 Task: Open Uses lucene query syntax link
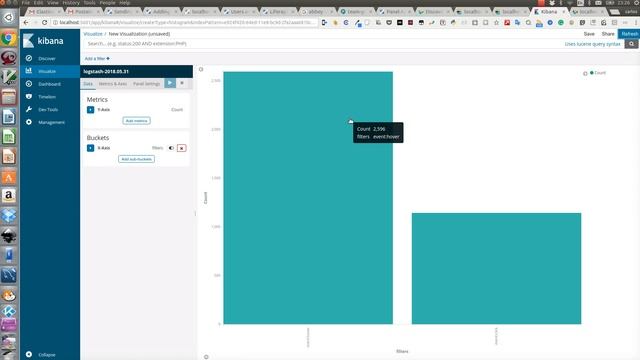point(592,44)
